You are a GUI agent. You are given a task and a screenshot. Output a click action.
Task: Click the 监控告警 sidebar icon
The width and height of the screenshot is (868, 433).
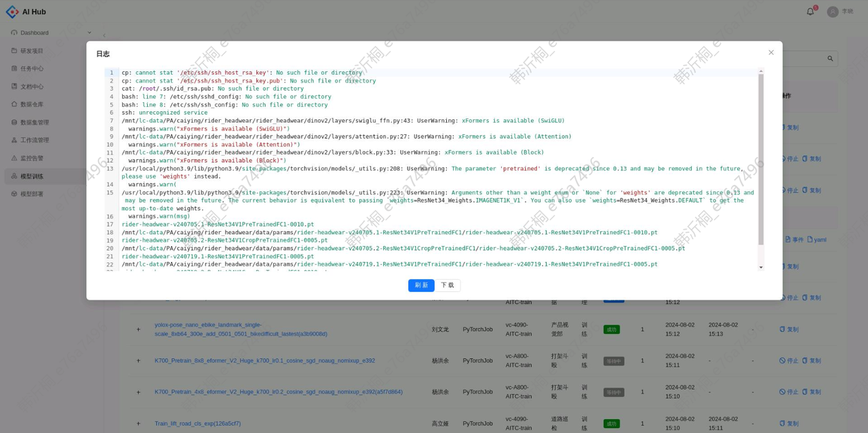(x=14, y=158)
